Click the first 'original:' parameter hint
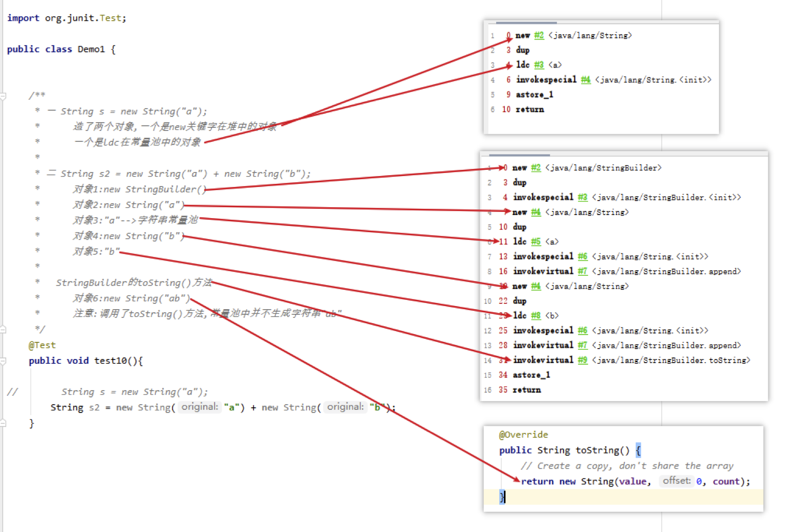Viewport: 800px width, 532px height. (199, 407)
